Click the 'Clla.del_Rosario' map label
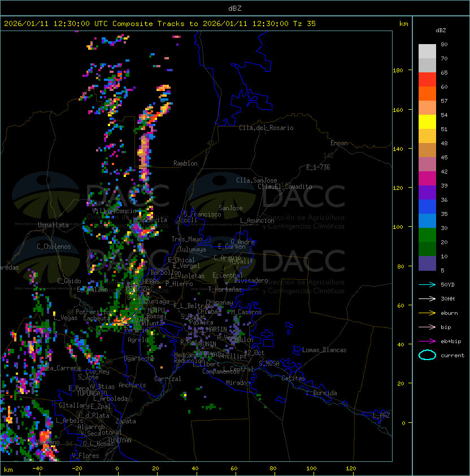The height and width of the screenshot is (476, 470). click(x=266, y=128)
